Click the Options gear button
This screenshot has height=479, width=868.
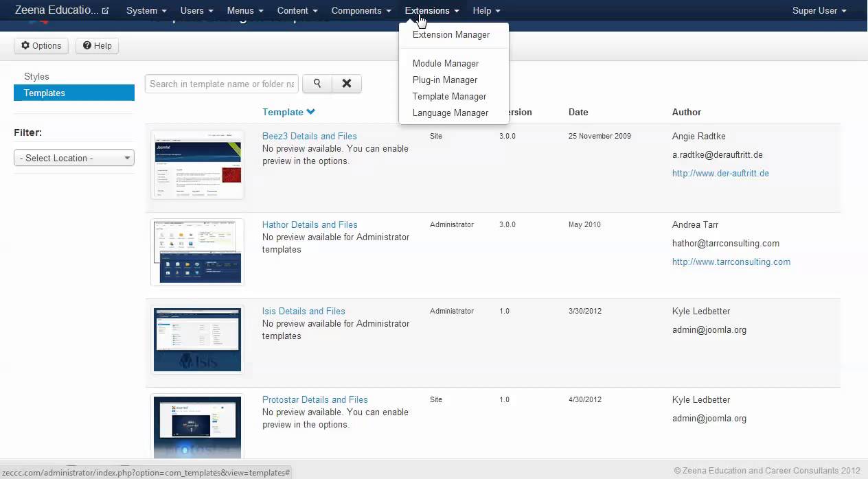[41, 46]
